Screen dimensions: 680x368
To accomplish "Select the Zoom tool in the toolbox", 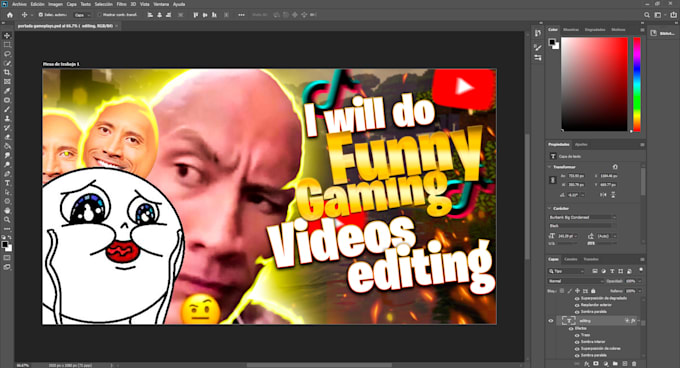I will pos(7,220).
